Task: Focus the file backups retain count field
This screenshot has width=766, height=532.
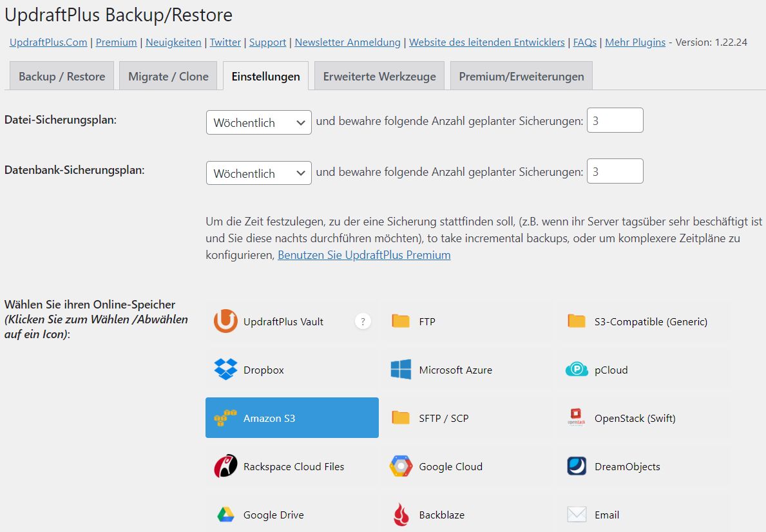Action: point(615,120)
